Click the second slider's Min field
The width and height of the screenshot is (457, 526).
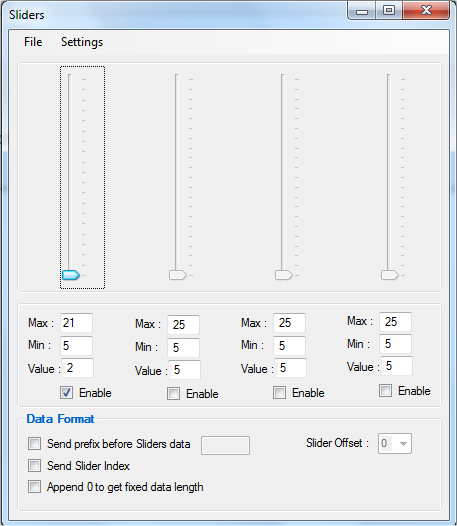tap(184, 348)
